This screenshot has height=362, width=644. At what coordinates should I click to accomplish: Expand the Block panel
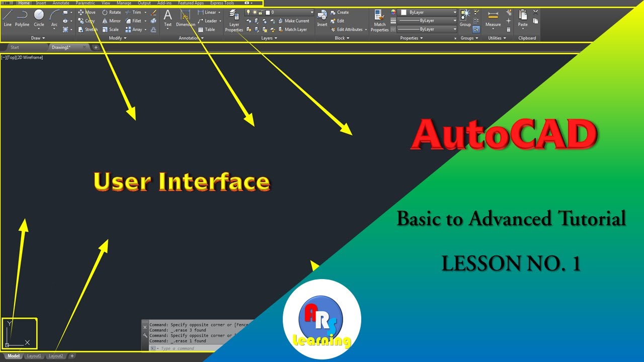click(x=342, y=38)
